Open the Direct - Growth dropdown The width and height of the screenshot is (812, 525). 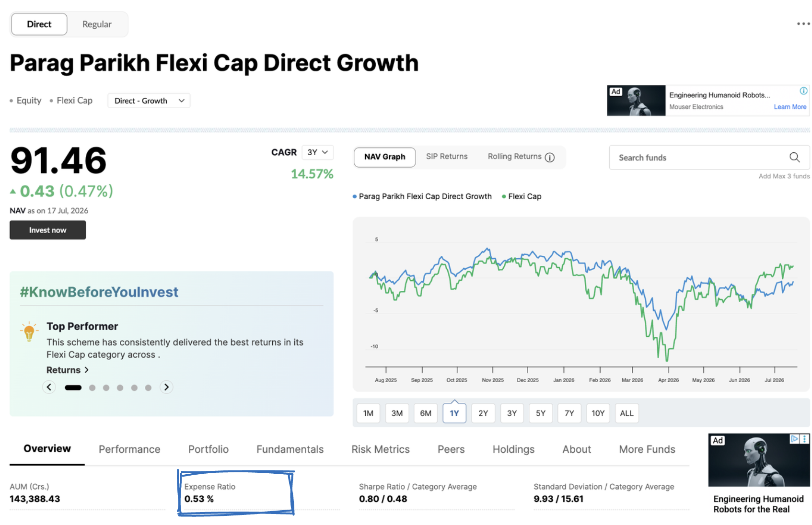pyautogui.click(x=149, y=101)
